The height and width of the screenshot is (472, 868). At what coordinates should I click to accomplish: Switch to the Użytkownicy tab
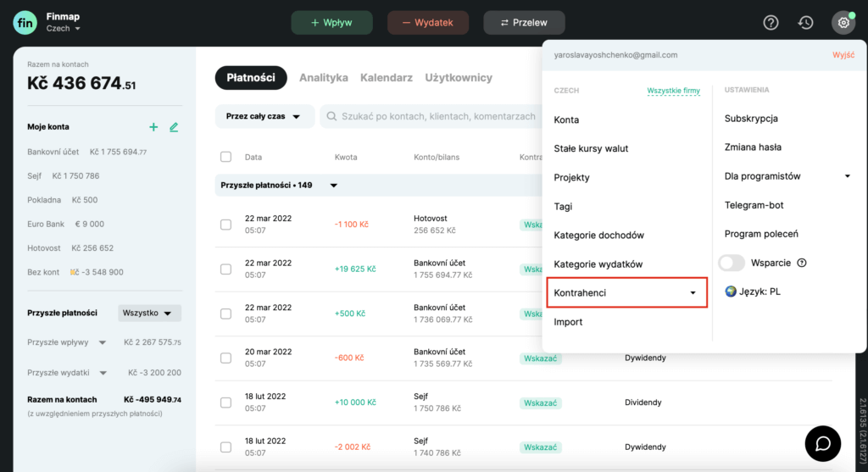pos(459,77)
